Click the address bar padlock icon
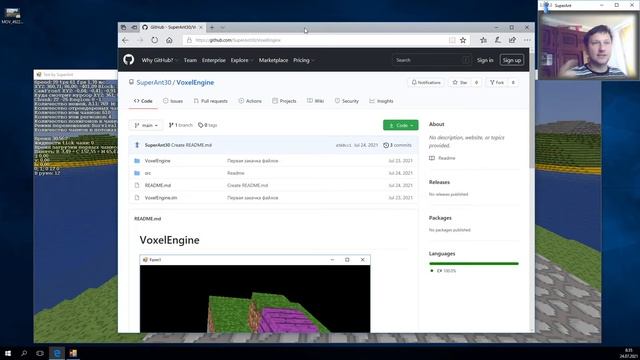 click(189, 40)
